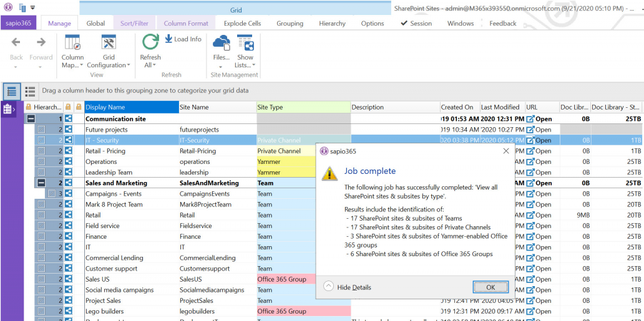Open Grid Configuration
644x321 pixels.
[x=109, y=52]
